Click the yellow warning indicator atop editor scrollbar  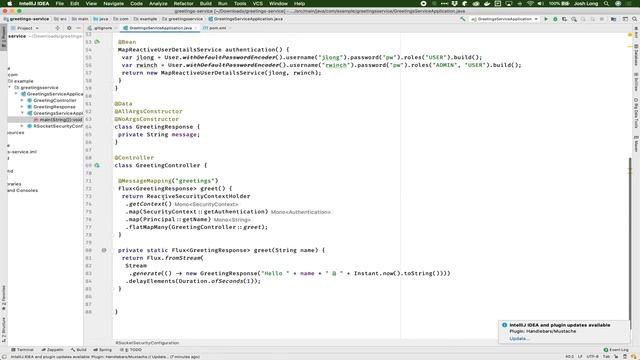[630, 35]
